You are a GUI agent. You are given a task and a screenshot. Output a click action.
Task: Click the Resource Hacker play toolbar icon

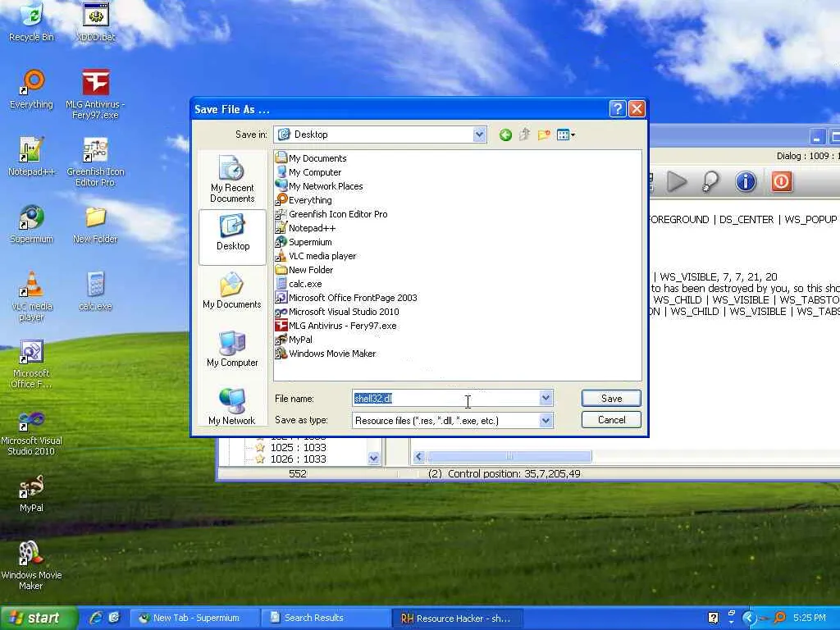coord(677,181)
